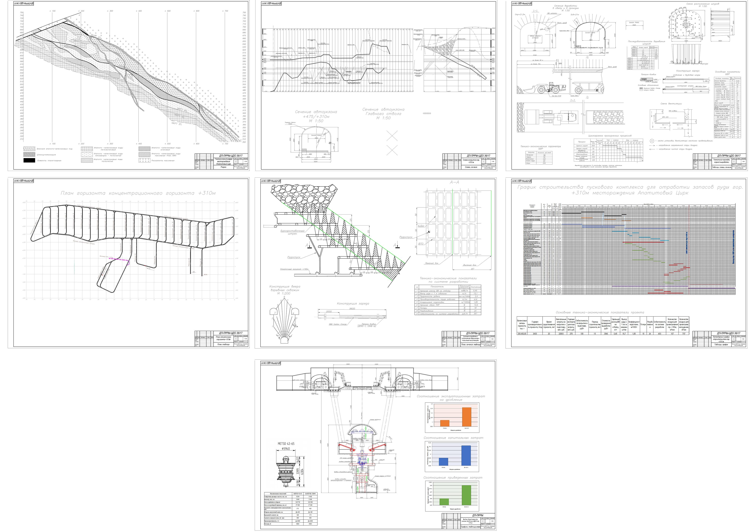Click 'Основные показатели БВР' table heading
Viewport: 756px width, 532px height.
pyautogui.click(x=727, y=73)
